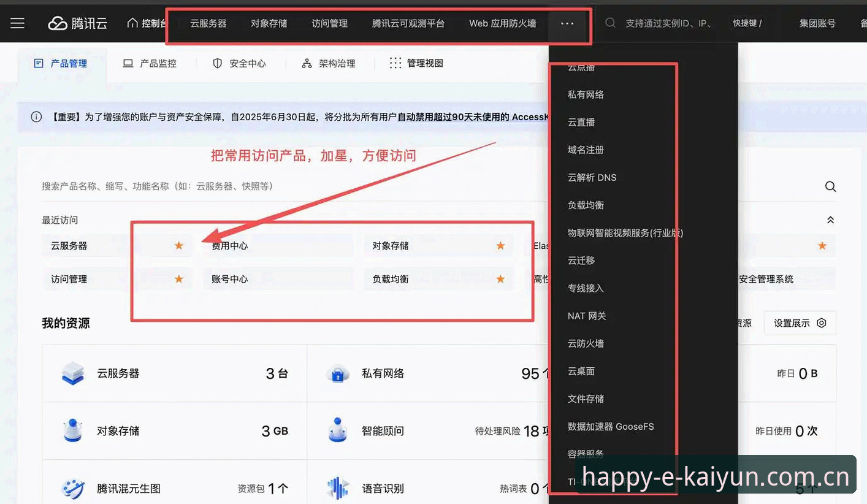Click the product search magnifier icon
The height and width of the screenshot is (504, 867).
(x=830, y=186)
